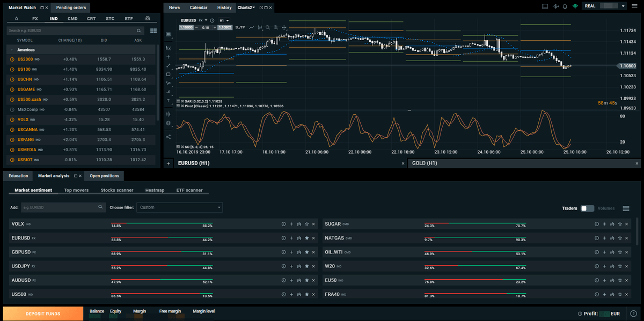The width and height of the screenshot is (644, 321).
Task: Click the notifications bell icon
Action: coord(565,6)
